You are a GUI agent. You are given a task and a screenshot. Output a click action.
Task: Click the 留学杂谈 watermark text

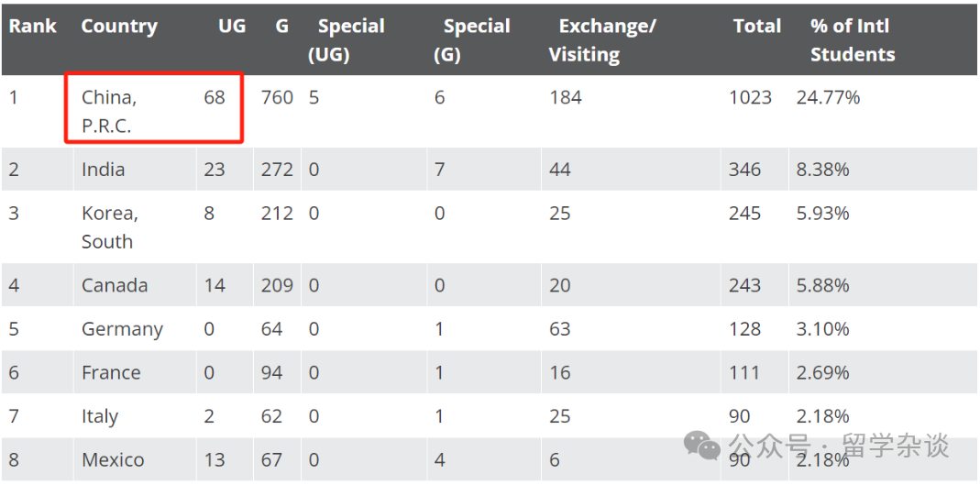897,445
